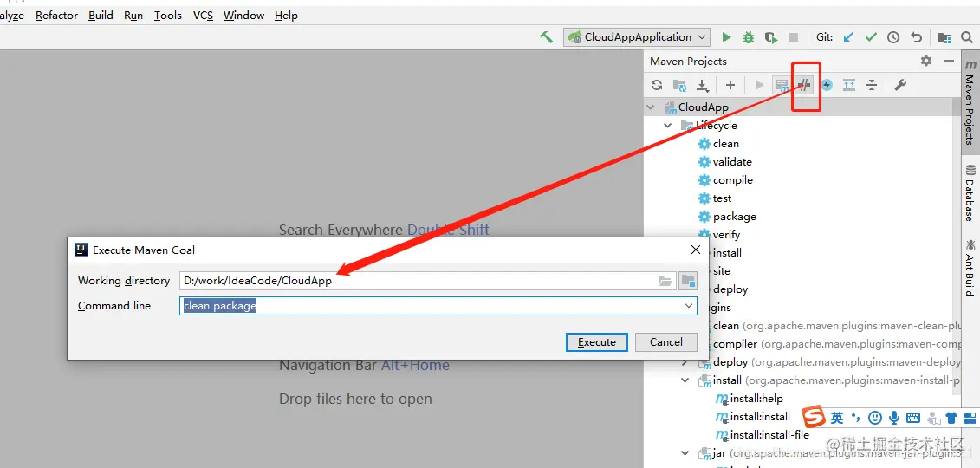
Task: Click the greyed Run Maven Build play icon
Action: [759, 85]
